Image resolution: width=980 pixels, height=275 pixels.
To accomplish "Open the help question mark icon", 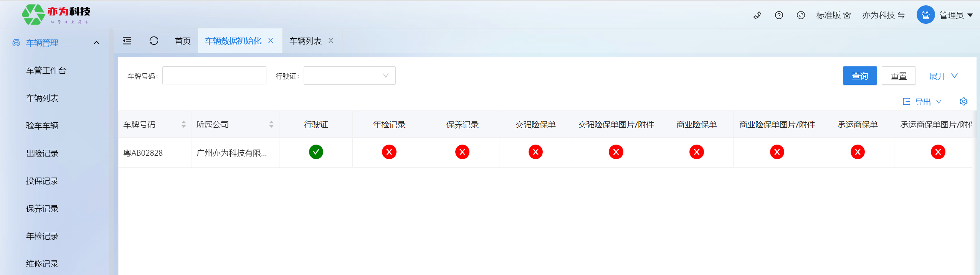I will 779,15.
